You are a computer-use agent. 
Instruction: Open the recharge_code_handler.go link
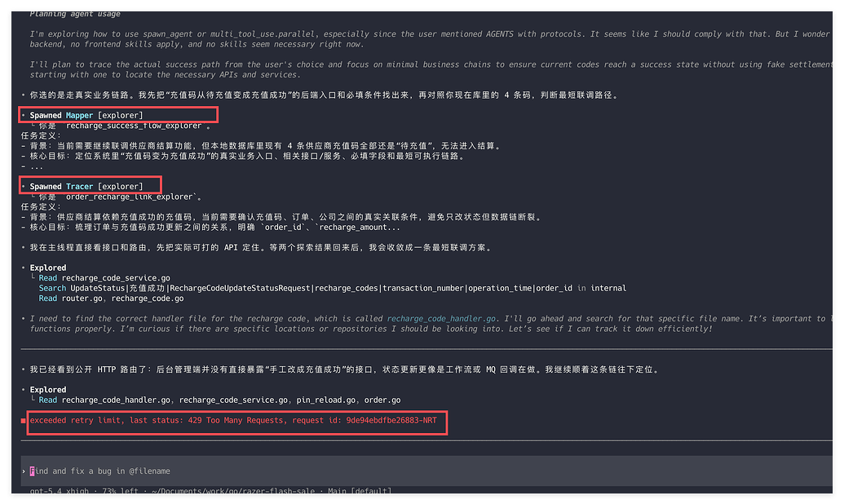(441, 319)
